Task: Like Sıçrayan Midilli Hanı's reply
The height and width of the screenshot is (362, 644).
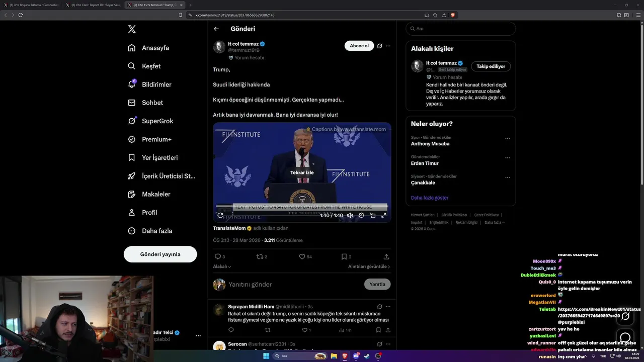Action: tap(306, 330)
